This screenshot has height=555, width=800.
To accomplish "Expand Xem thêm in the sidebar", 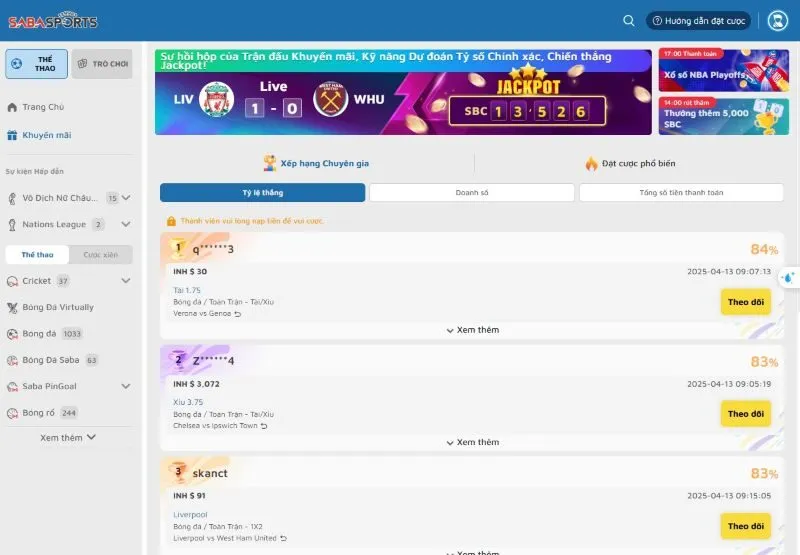I will [x=68, y=437].
